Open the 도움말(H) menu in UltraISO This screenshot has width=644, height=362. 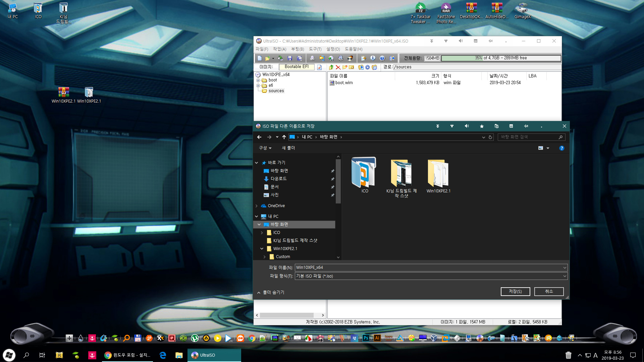pos(354,49)
